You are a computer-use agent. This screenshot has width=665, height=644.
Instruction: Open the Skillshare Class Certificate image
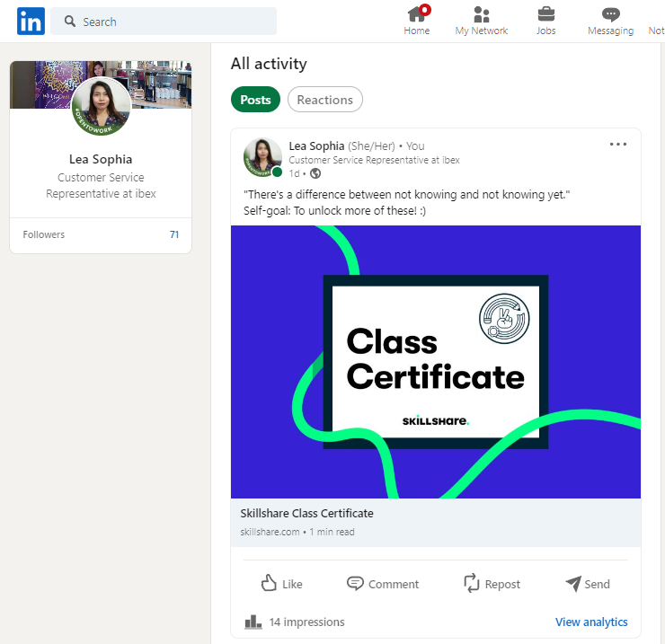click(436, 362)
